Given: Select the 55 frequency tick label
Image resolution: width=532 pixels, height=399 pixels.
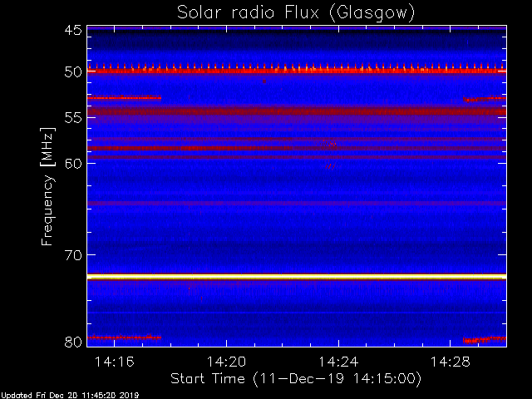Looking at the screenshot, I should 73,118.
